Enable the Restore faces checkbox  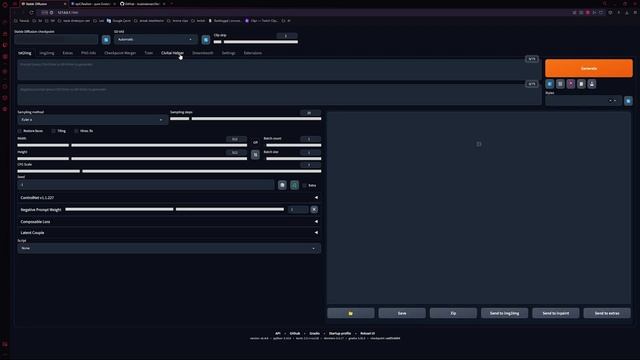[x=20, y=131]
